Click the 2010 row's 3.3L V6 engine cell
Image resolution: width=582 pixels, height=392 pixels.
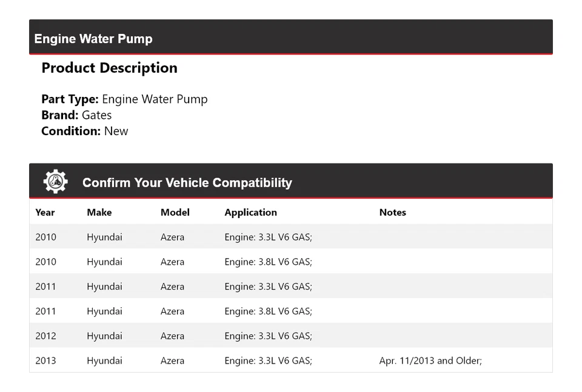(x=268, y=237)
